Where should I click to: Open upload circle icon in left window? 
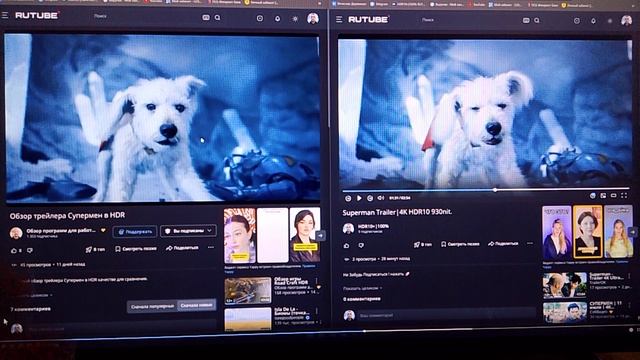[x=260, y=18]
